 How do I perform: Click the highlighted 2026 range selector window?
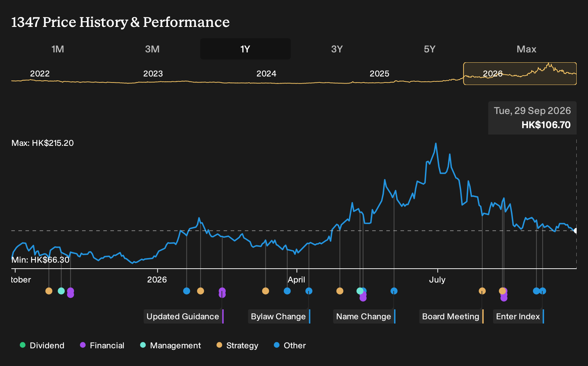coord(520,74)
